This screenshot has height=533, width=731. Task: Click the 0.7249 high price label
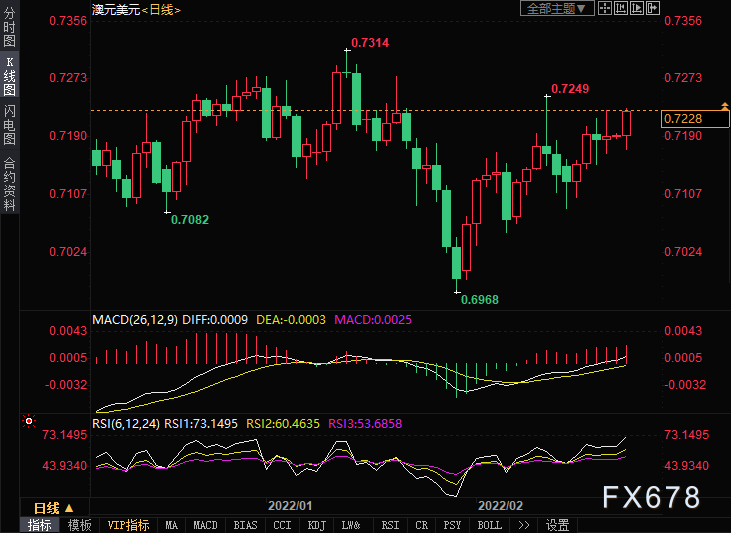click(570, 89)
